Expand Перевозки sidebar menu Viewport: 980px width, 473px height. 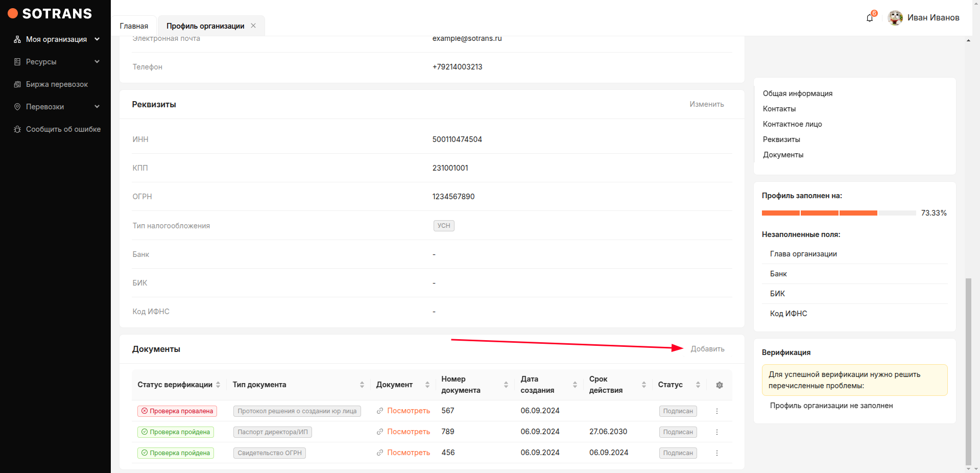[56, 107]
